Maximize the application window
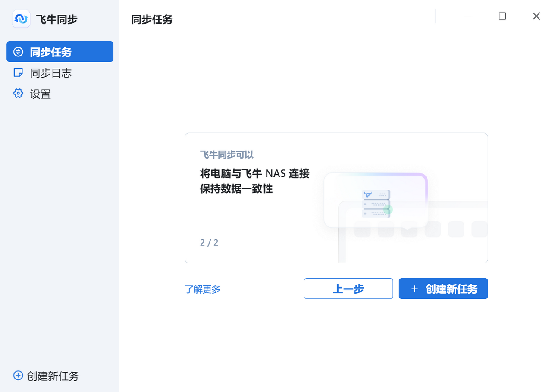 (502, 16)
